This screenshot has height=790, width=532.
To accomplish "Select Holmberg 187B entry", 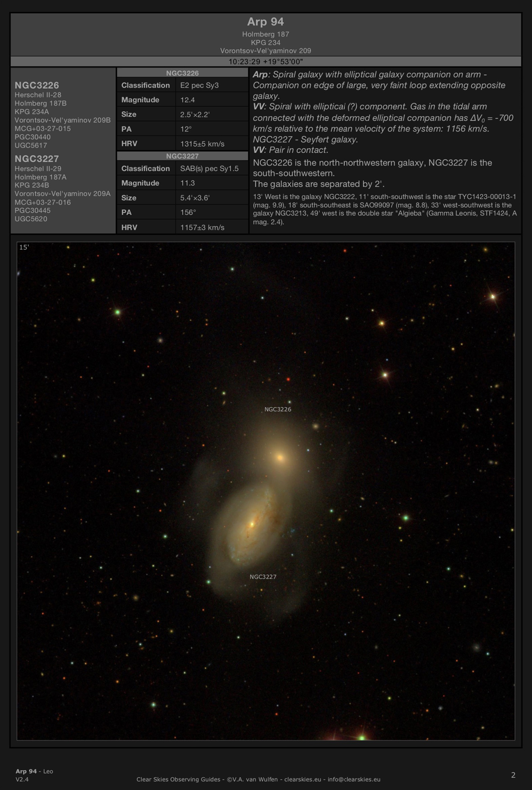I will (x=40, y=103).
